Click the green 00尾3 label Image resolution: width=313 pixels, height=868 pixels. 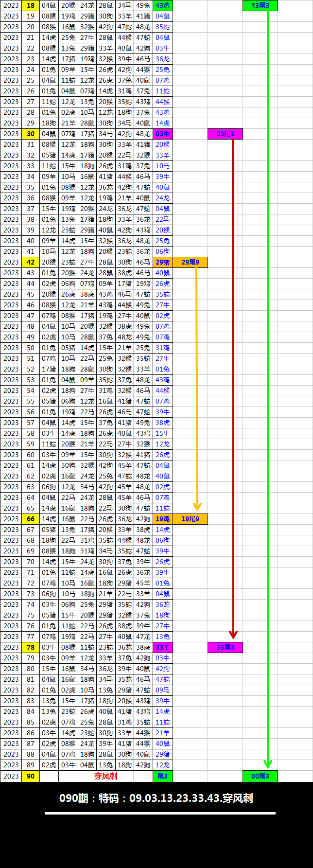coord(260,776)
